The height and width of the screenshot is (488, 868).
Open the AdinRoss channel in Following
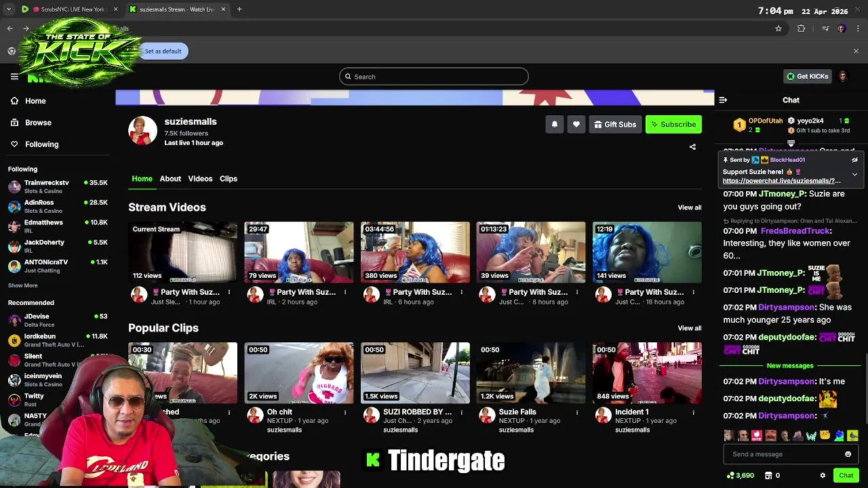point(58,206)
